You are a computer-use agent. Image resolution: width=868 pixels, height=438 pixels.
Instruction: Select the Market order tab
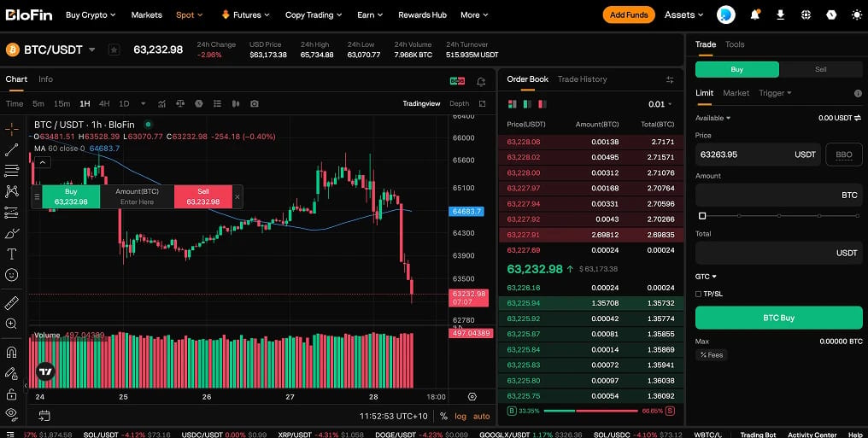coord(736,93)
